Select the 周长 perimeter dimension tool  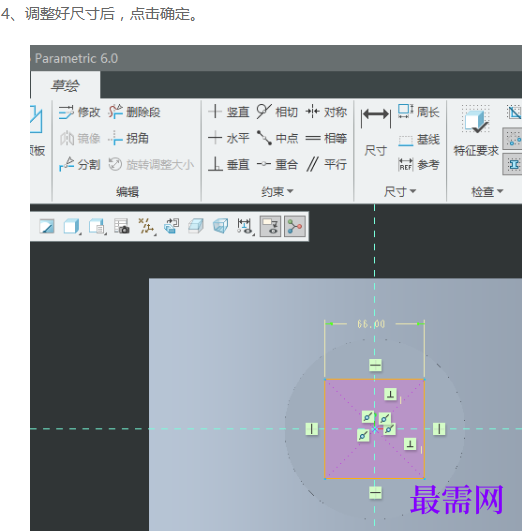click(419, 112)
